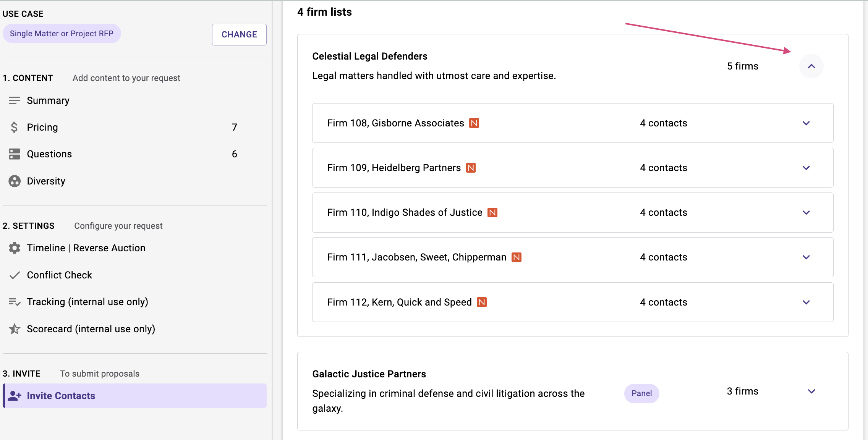The height and width of the screenshot is (440, 868).
Task: Click the Tracking checklist icon
Action: [15, 302]
